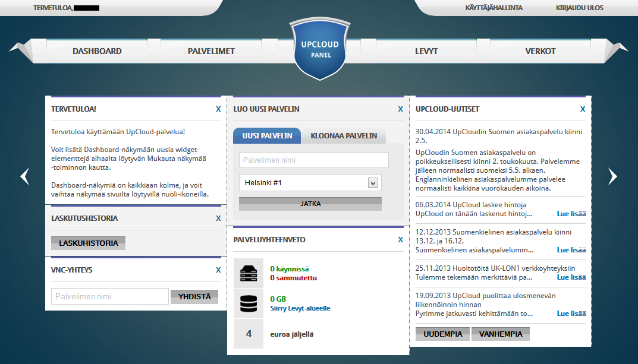
Task: Click Uudempia for newer news
Action: click(443, 334)
